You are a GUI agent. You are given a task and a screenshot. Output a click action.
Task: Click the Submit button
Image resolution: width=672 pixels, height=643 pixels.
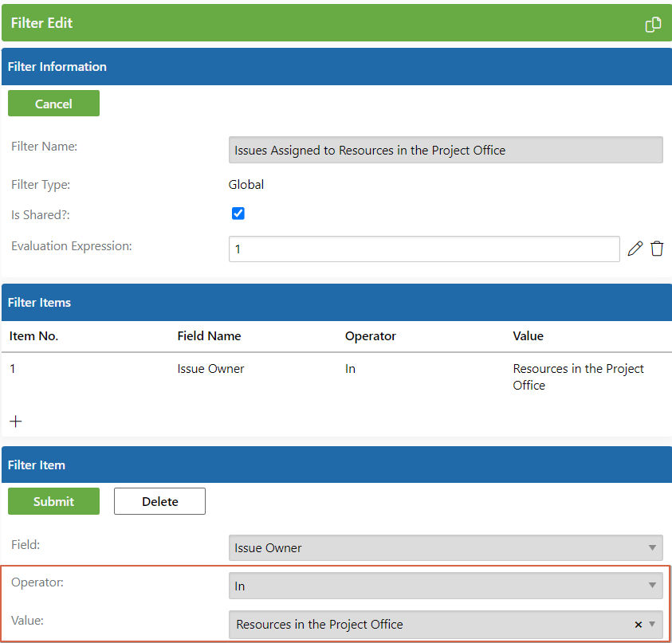pyautogui.click(x=53, y=501)
